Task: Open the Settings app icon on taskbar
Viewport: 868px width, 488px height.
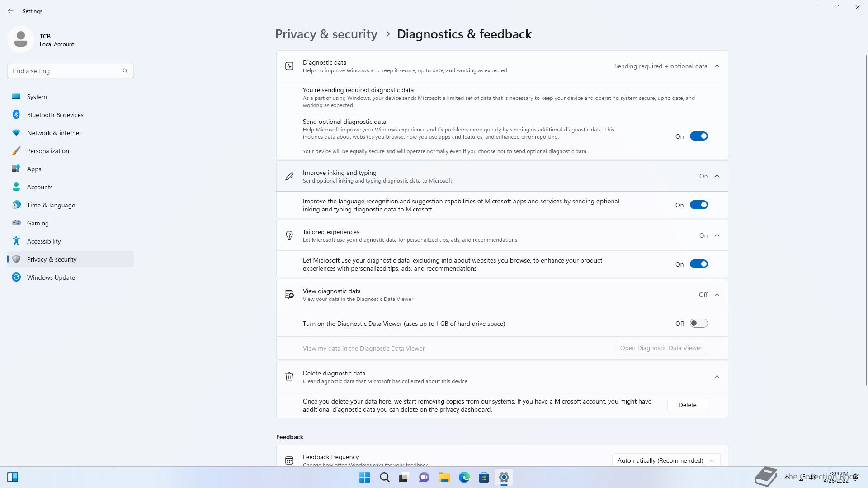Action: [x=504, y=478]
